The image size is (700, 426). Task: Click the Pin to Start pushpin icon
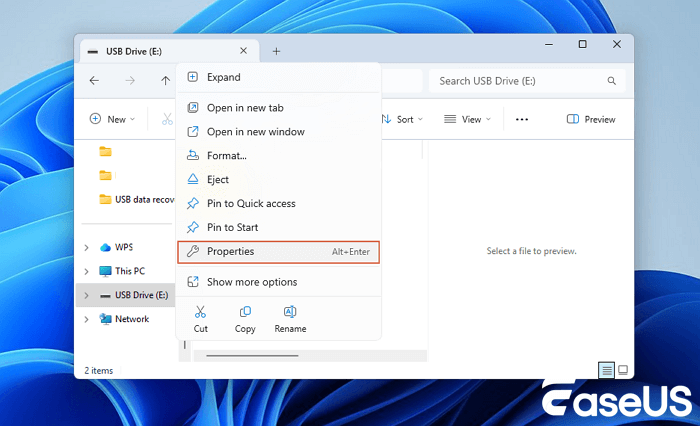coord(192,227)
